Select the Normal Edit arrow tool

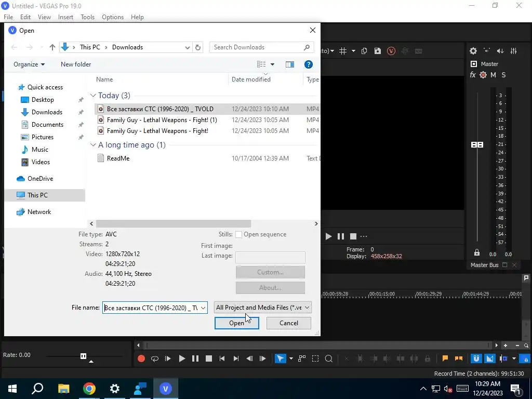point(280,358)
